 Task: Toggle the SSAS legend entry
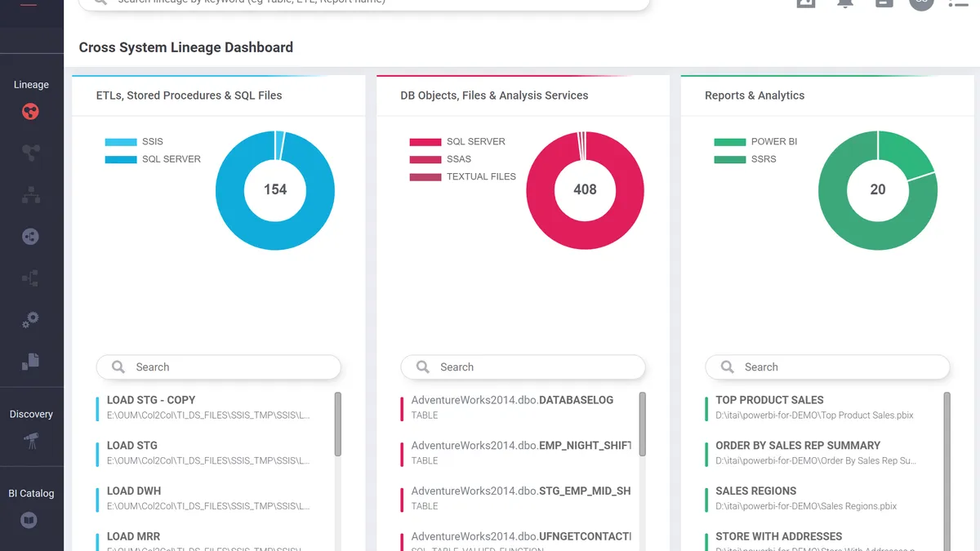[x=441, y=159]
